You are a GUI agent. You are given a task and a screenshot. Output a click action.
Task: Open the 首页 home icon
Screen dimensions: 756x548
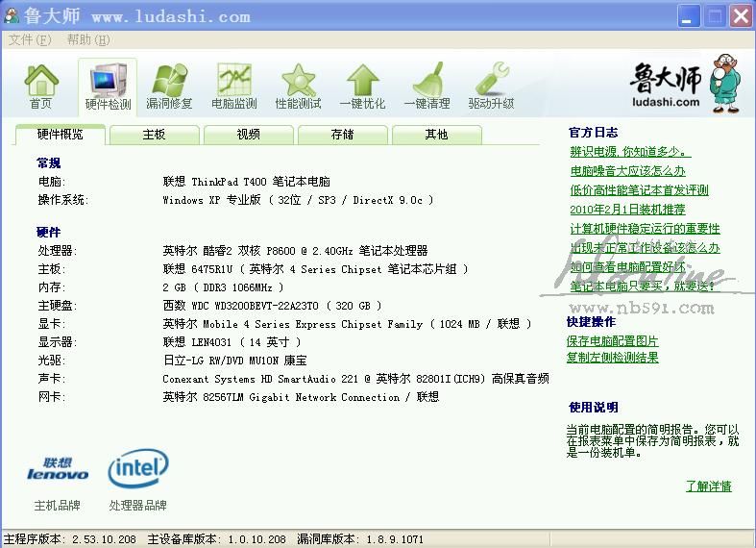(41, 87)
